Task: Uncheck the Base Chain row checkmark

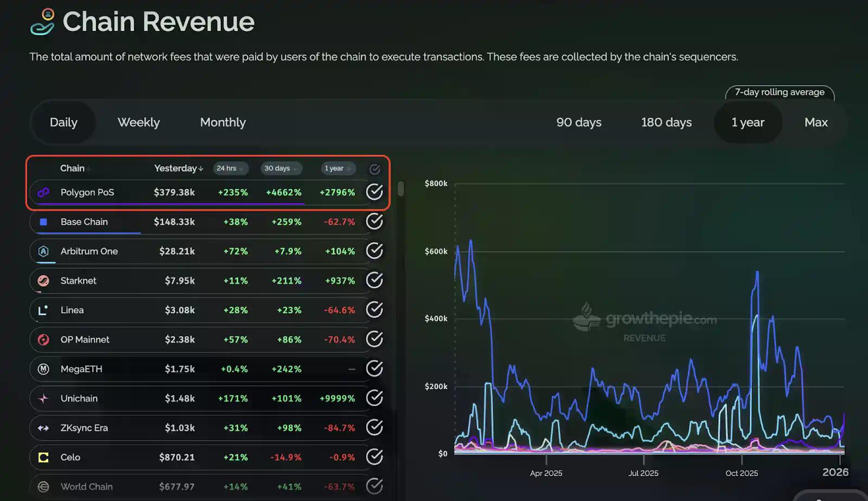Action: click(374, 221)
